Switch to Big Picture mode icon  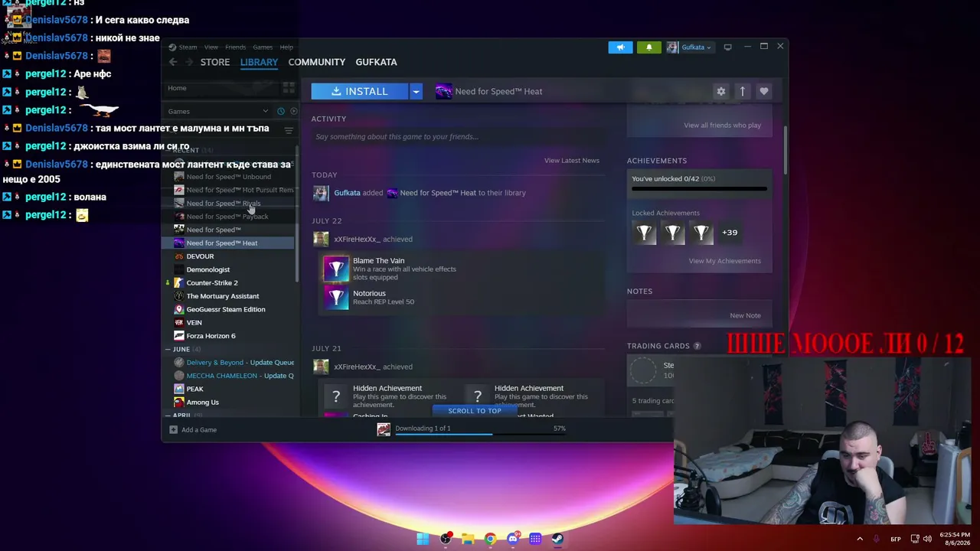[728, 47]
